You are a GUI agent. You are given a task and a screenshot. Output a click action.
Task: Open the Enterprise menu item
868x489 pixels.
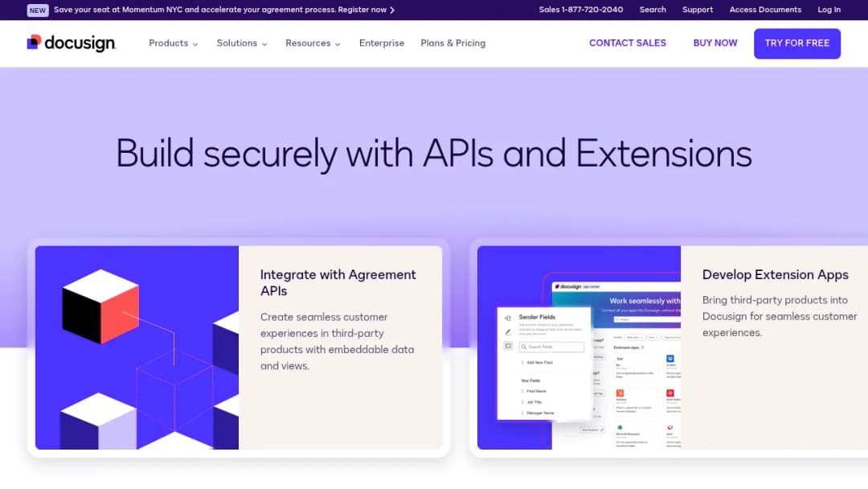(x=382, y=43)
